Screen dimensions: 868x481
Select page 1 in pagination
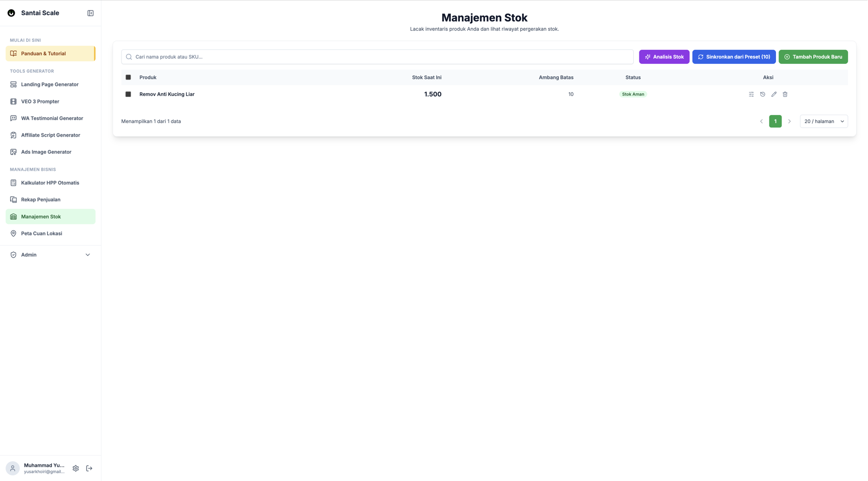click(775, 122)
